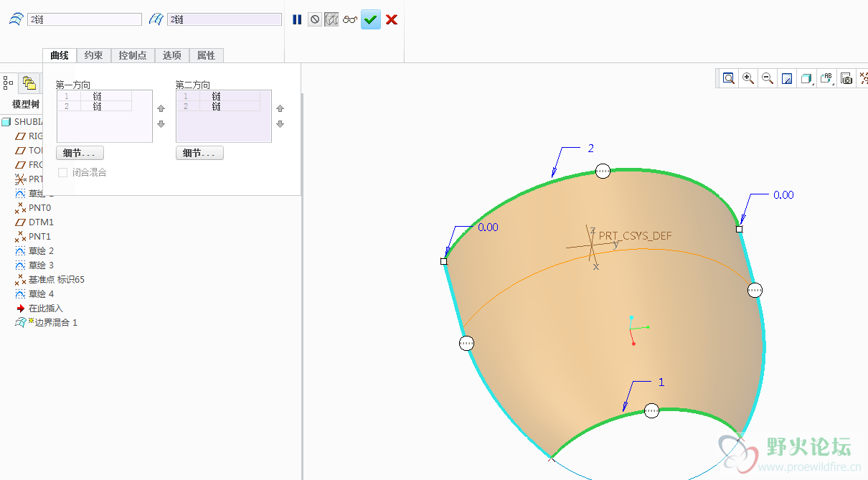The width and height of the screenshot is (868, 480).
Task: Click the left 0.00 dimension value
Action: point(488,227)
